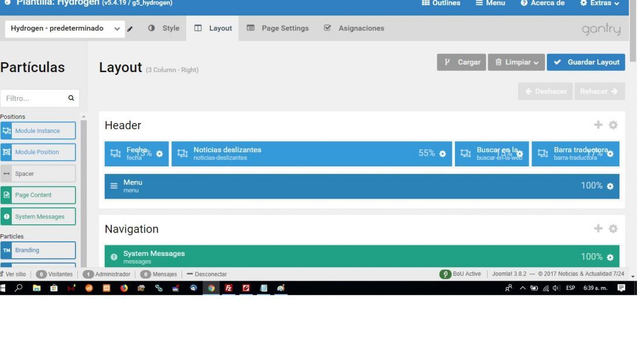644x362 pixels.
Task: Click the Noticias deslizantes module icon
Action: (182, 153)
